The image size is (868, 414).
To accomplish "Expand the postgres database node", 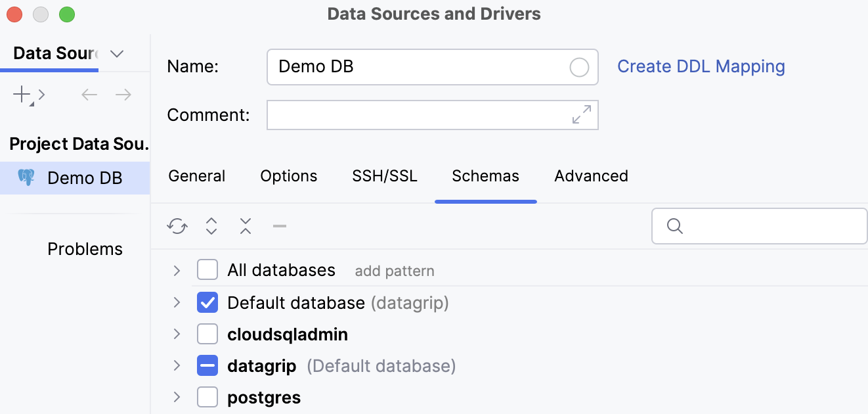I will tap(176, 397).
